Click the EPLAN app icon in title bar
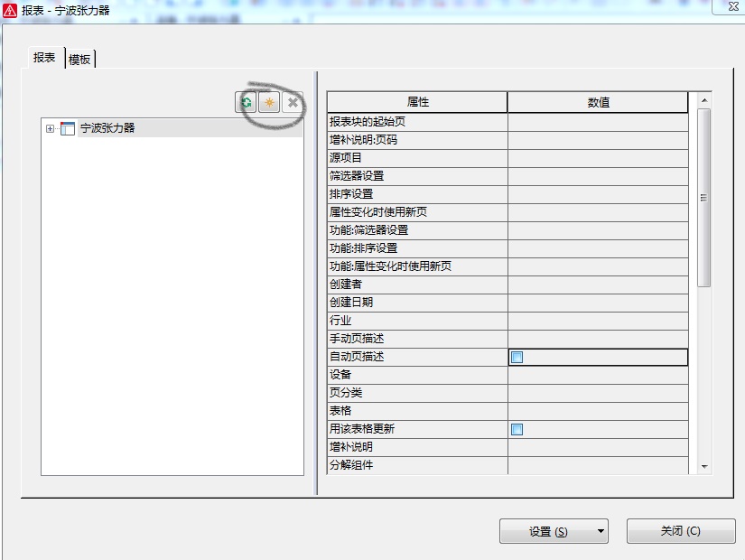 pyautogui.click(x=11, y=11)
